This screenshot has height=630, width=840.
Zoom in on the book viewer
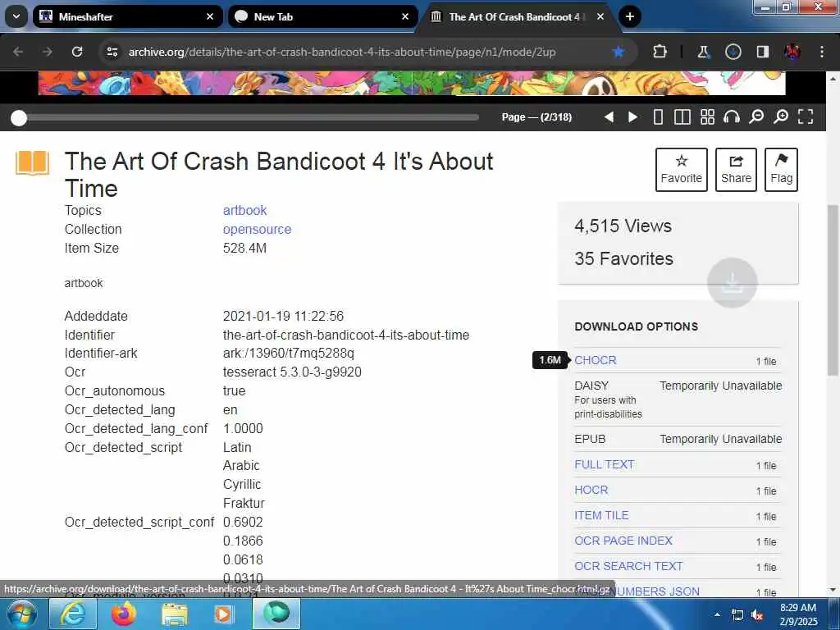coord(781,116)
